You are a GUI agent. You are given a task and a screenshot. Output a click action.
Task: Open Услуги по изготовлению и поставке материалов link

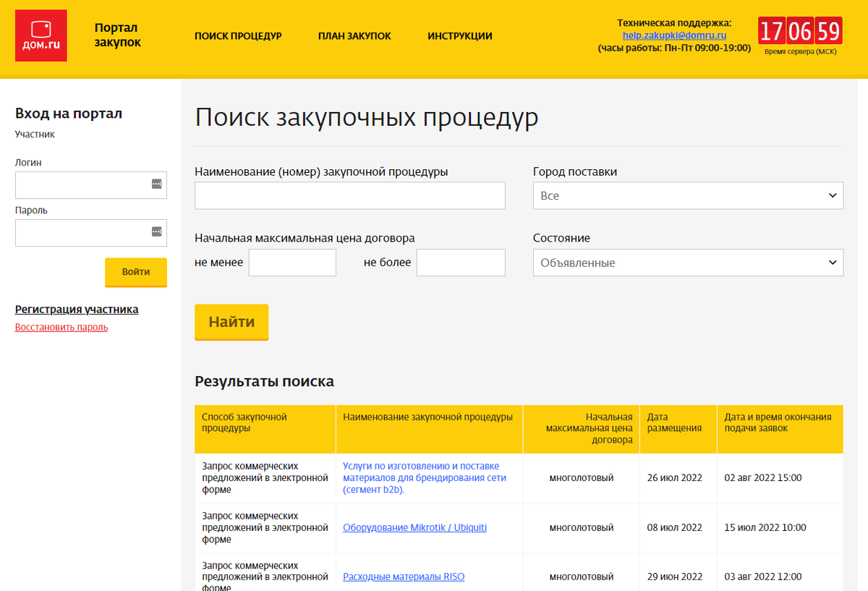pyautogui.click(x=425, y=478)
